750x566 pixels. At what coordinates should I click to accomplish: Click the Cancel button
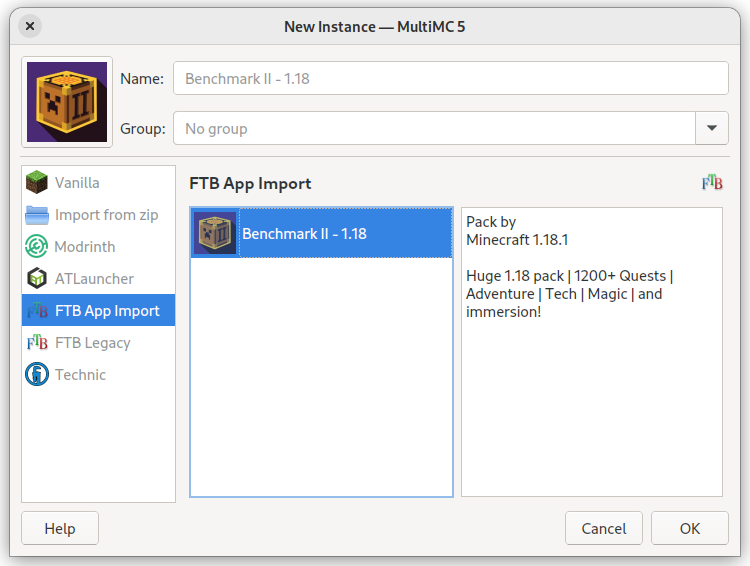pos(604,528)
